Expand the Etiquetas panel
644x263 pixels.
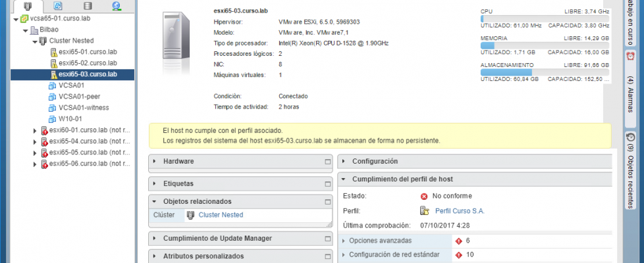(x=155, y=184)
